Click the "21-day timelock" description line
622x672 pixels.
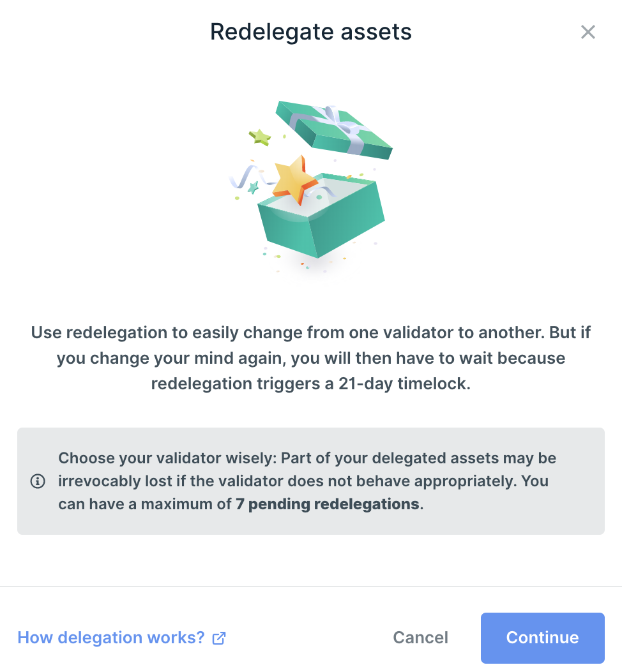[311, 384]
